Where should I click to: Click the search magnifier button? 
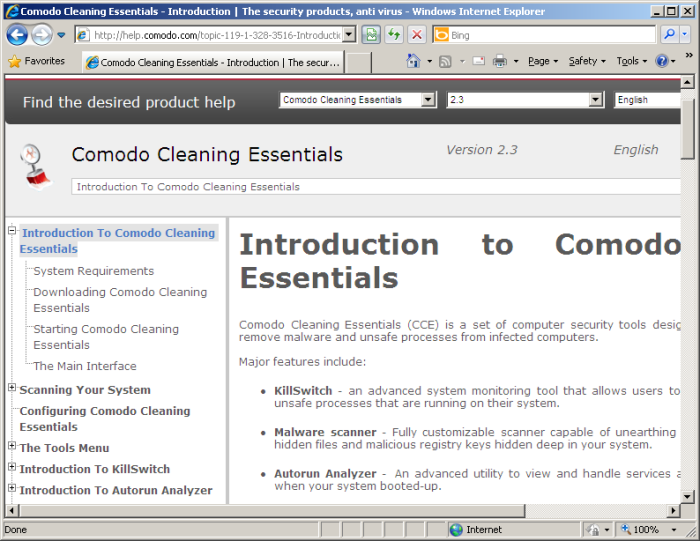669,35
